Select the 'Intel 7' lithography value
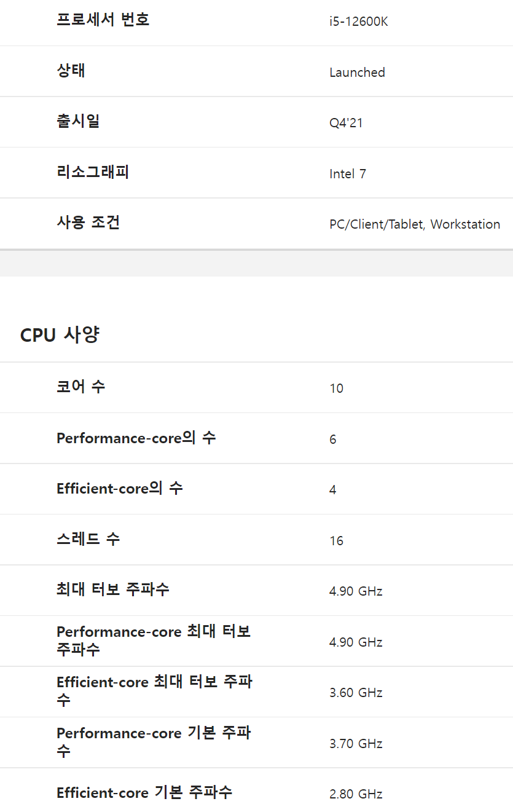The width and height of the screenshot is (513, 812). tap(348, 174)
